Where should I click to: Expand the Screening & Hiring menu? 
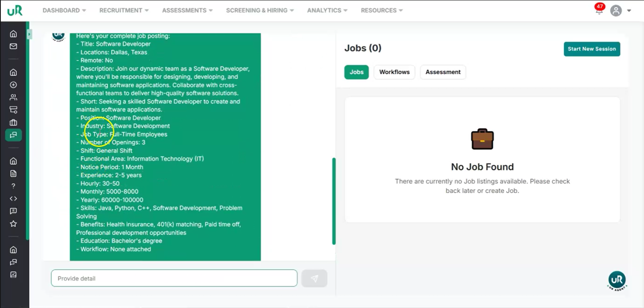[x=260, y=10]
